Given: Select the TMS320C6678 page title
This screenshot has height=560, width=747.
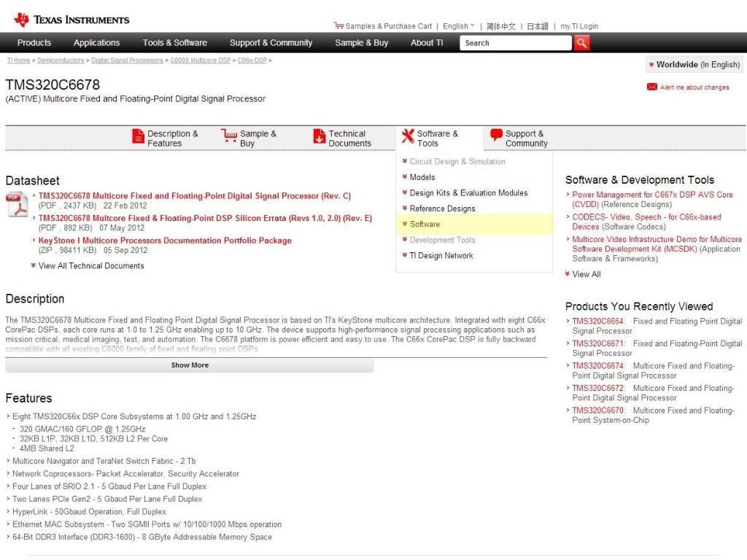Looking at the screenshot, I should (53, 85).
